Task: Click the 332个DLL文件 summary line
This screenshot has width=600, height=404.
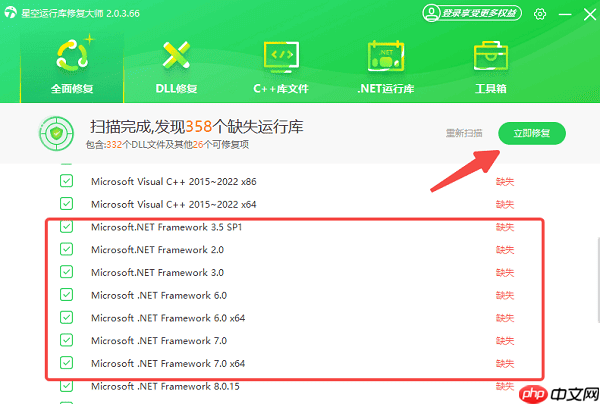Action: pyautogui.click(x=167, y=145)
